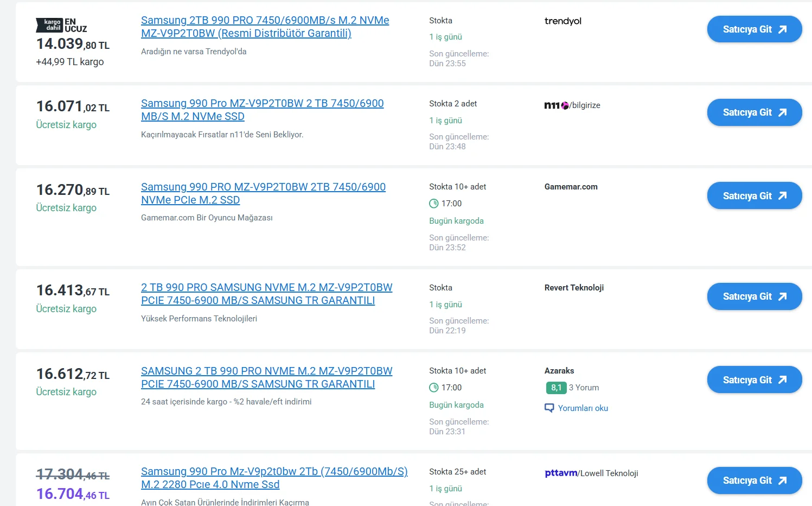Click 'Ayın Çok Satan Ürünlerinde İndirimleri Kaçırma' text
812x506 pixels.
point(225,502)
